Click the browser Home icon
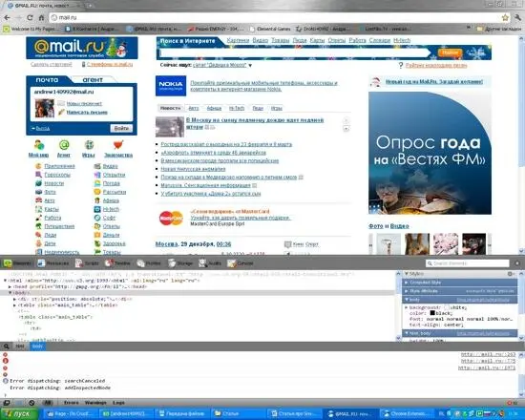 41,17
